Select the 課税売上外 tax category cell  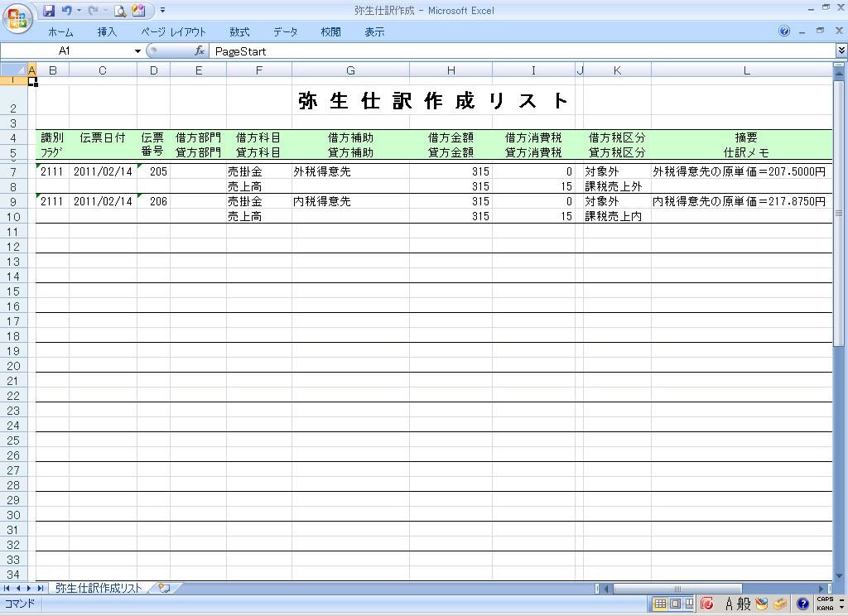coord(617,186)
